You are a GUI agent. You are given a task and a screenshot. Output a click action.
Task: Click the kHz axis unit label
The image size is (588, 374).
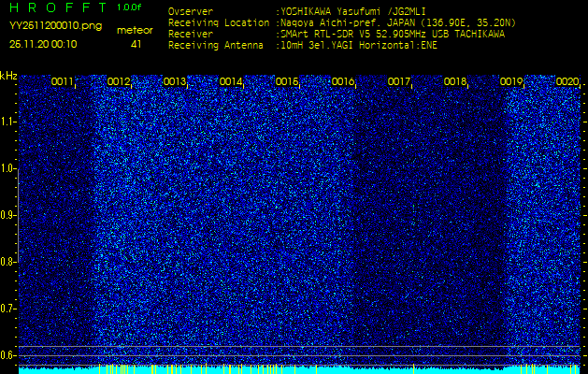8,76
